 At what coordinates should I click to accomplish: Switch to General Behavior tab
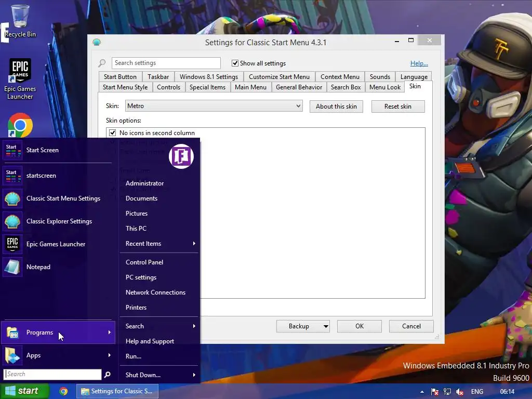click(299, 87)
